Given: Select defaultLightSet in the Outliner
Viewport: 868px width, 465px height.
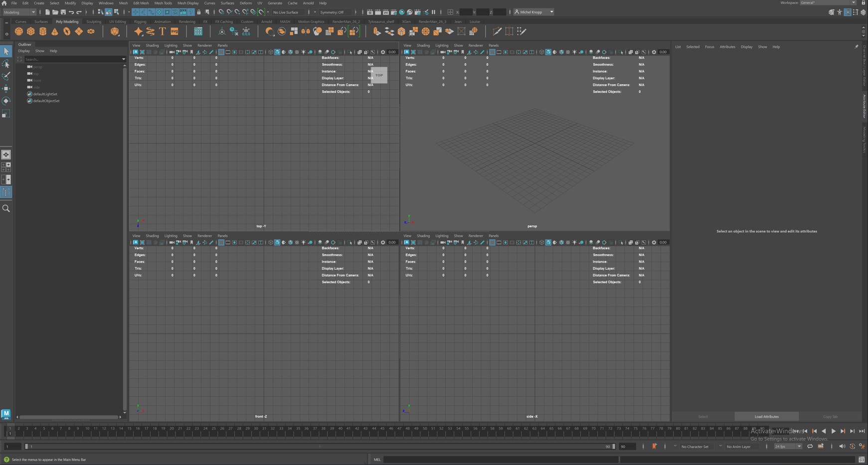Looking at the screenshot, I should click(45, 94).
